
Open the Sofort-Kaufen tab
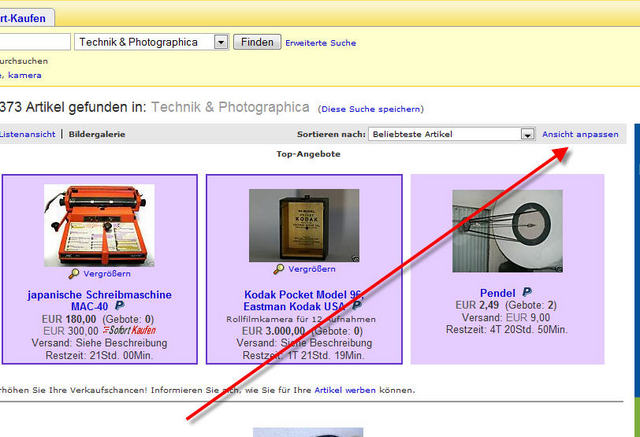coord(25,18)
